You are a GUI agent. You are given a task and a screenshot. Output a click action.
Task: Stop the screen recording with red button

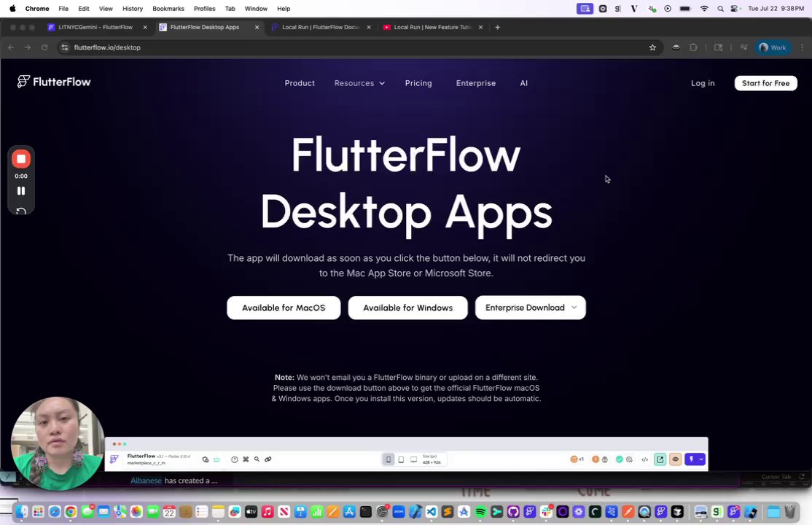click(21, 159)
